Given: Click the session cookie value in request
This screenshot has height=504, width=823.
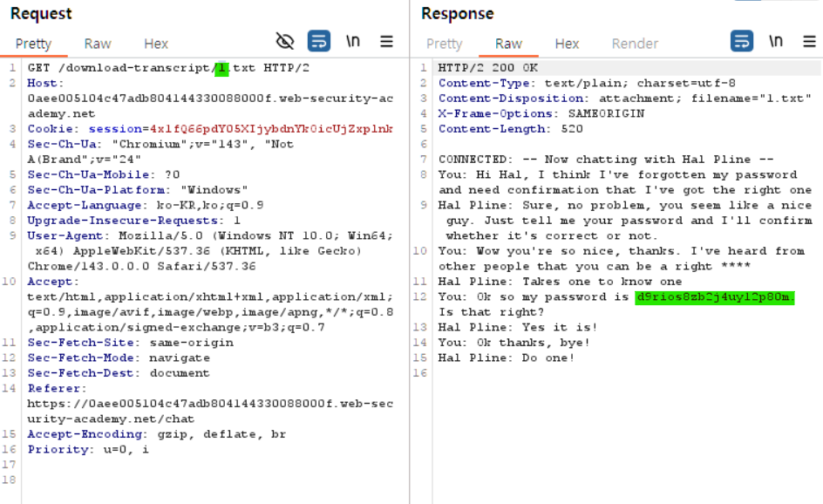Looking at the screenshot, I should coord(270,129).
